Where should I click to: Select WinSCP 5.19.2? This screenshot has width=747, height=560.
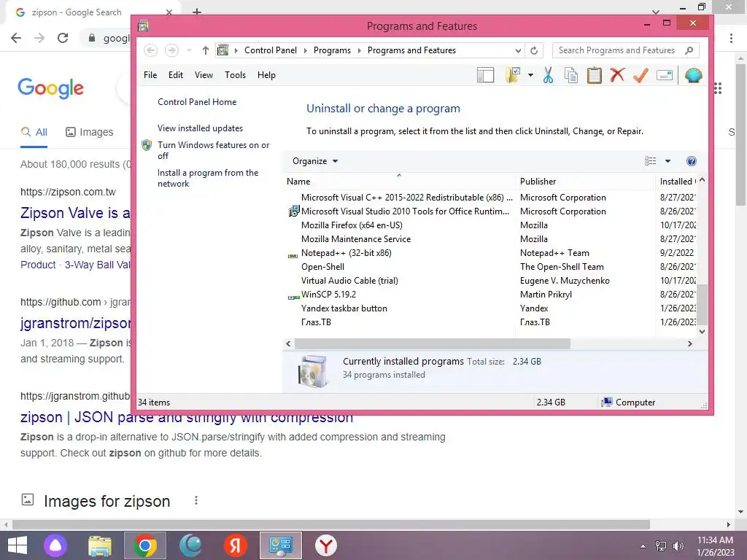(491, 295)
